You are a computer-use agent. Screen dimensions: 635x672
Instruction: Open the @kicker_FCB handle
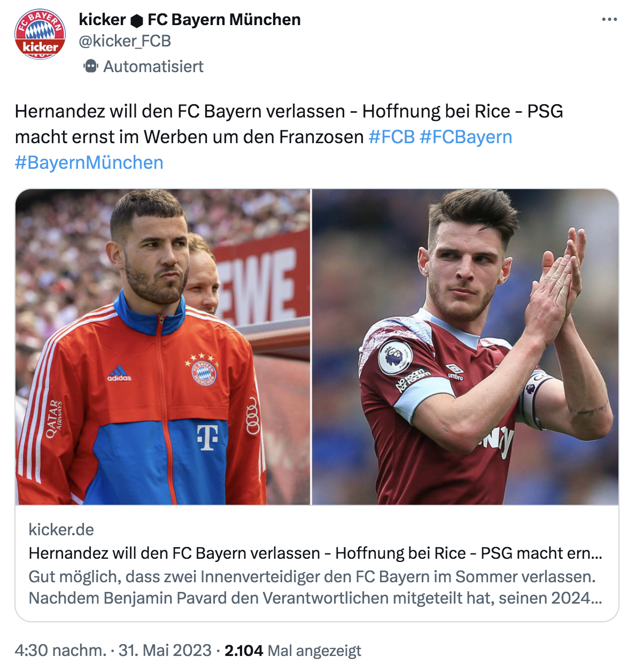tap(125, 41)
